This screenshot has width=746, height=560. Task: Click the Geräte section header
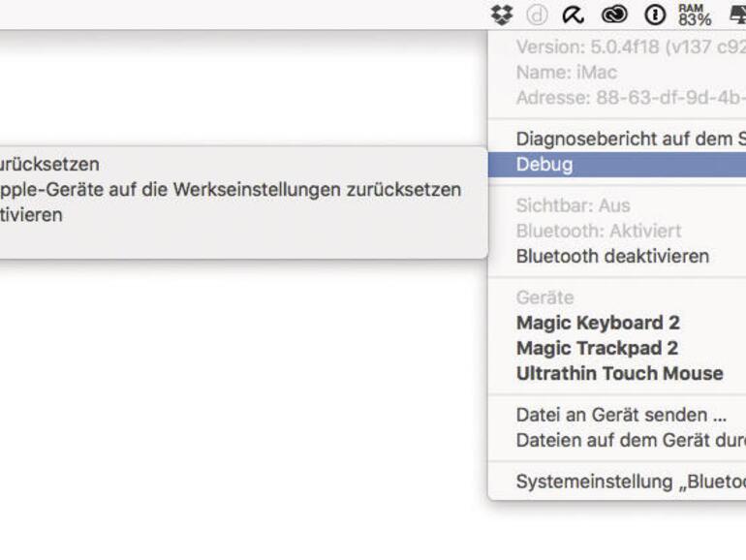point(544,297)
